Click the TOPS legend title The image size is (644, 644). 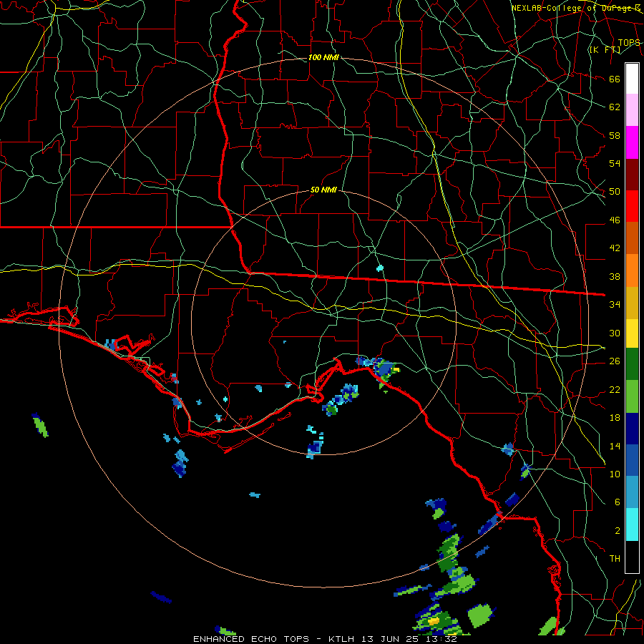(629, 43)
